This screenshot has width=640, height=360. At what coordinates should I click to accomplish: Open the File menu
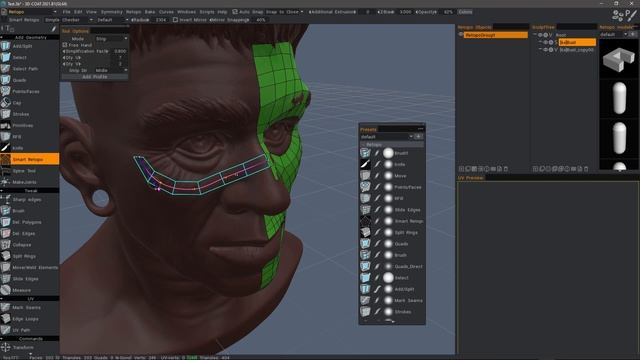[x=67, y=12]
